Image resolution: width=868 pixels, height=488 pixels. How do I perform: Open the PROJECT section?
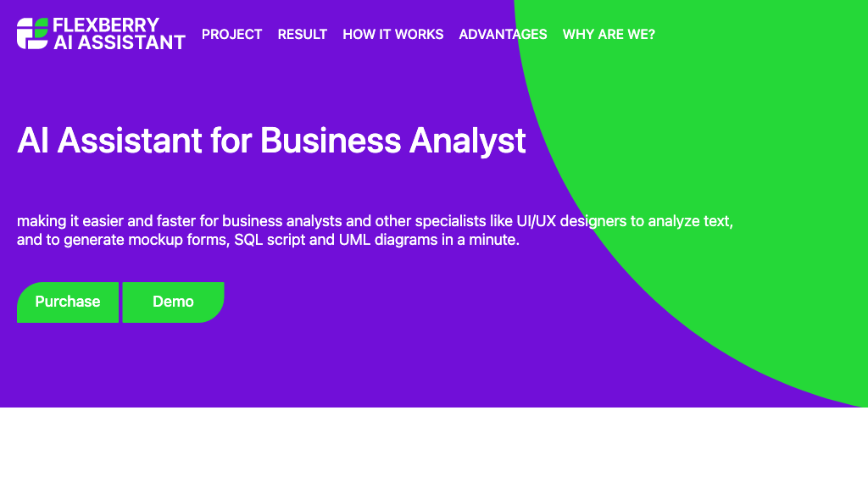(231, 35)
